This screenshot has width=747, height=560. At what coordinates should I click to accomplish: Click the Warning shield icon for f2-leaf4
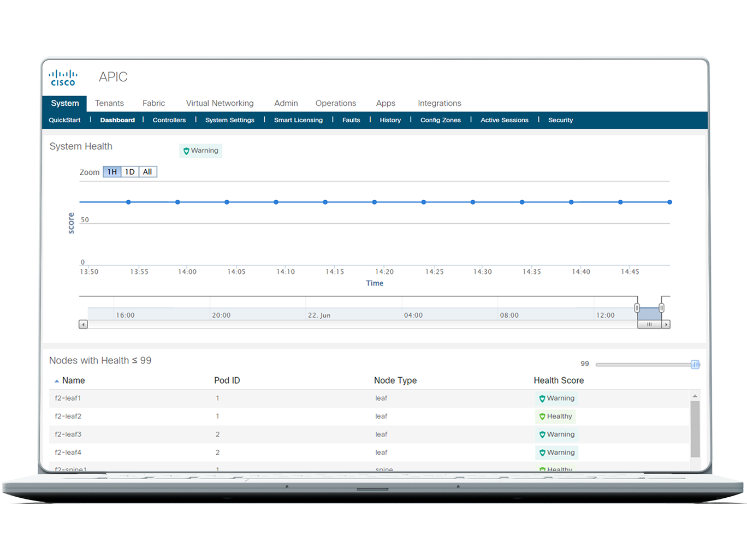pos(542,452)
